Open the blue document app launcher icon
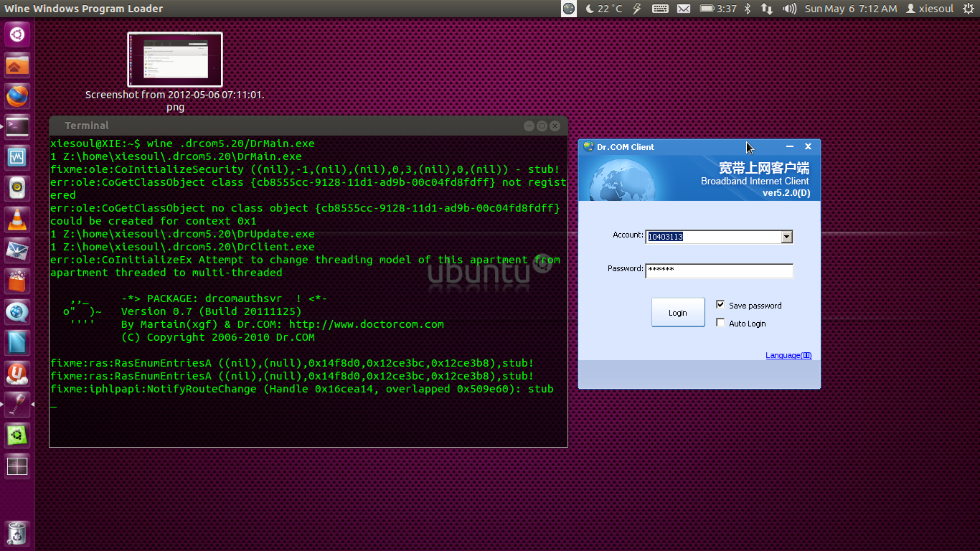This screenshot has height=551, width=980. tap(17, 342)
